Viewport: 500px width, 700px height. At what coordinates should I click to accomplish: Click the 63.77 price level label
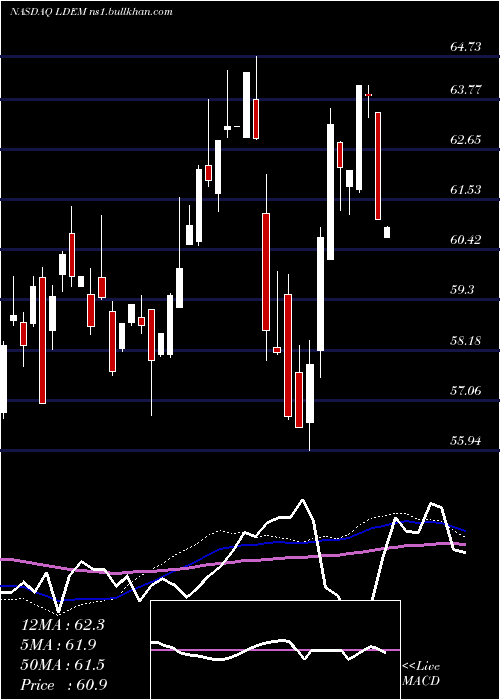466,90
